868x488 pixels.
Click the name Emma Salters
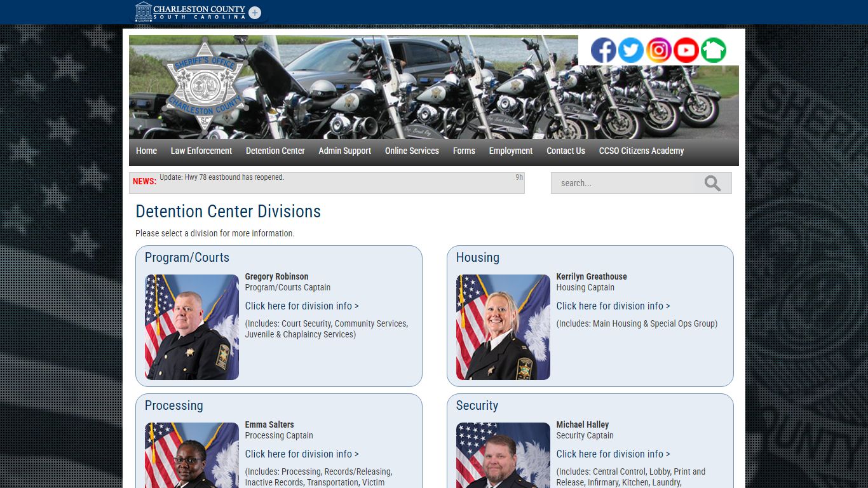(x=269, y=424)
